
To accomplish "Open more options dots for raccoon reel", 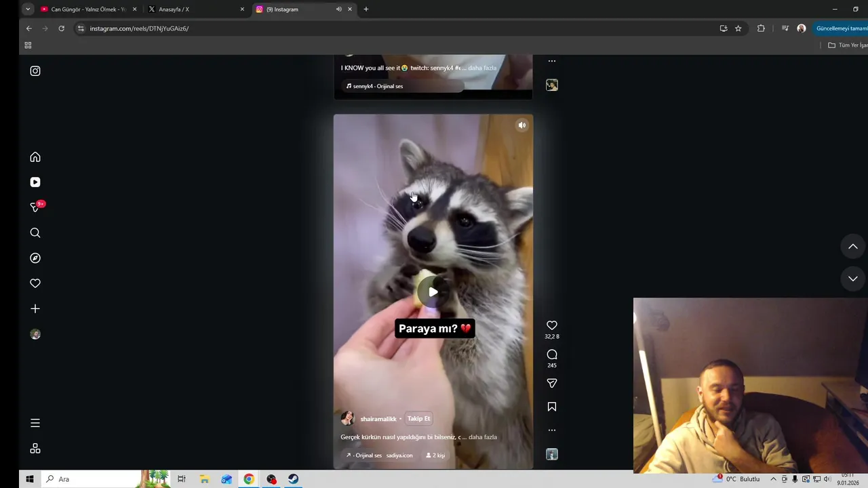I will [x=552, y=430].
